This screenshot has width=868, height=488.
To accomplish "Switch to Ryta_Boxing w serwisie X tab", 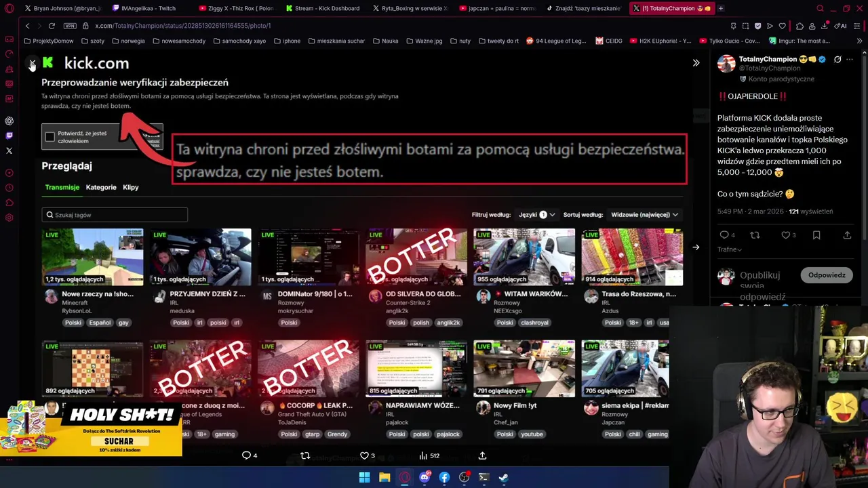I will pos(410,8).
